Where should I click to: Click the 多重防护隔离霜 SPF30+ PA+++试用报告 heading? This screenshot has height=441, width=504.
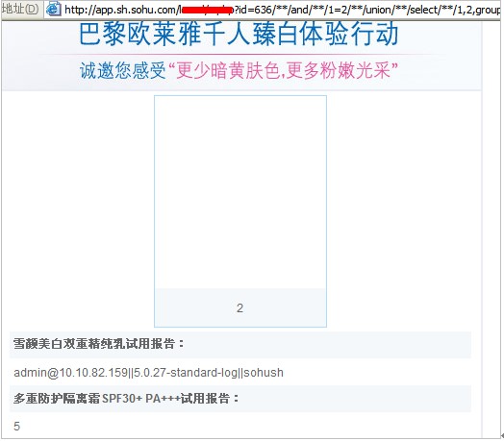pyautogui.click(x=126, y=399)
